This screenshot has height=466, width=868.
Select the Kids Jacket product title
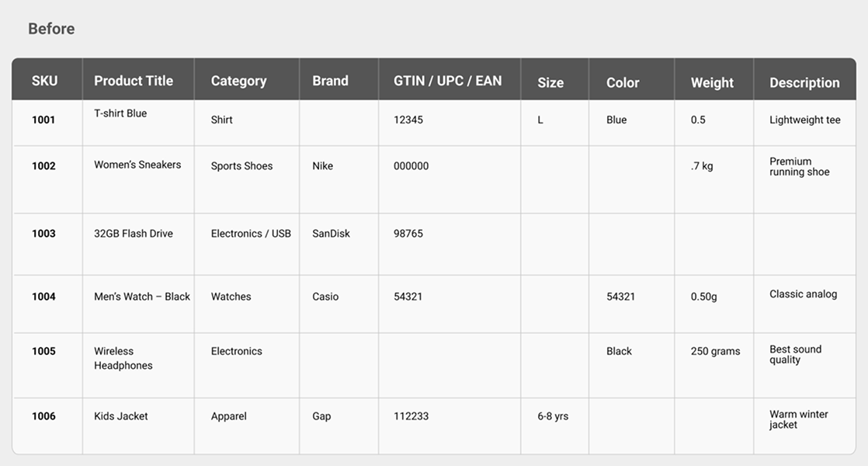(x=121, y=416)
